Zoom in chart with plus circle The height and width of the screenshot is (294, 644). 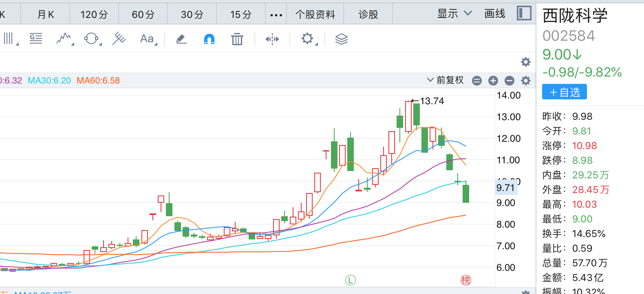493,81
